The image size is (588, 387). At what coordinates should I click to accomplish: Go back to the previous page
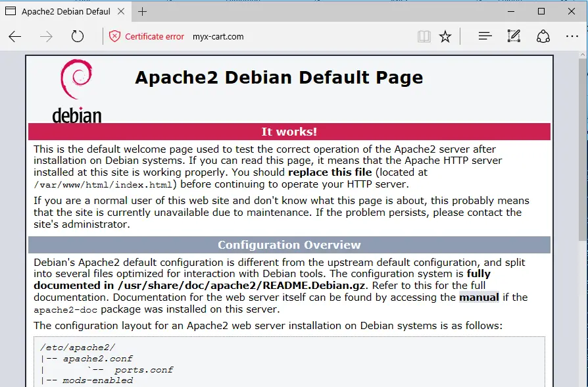point(15,36)
